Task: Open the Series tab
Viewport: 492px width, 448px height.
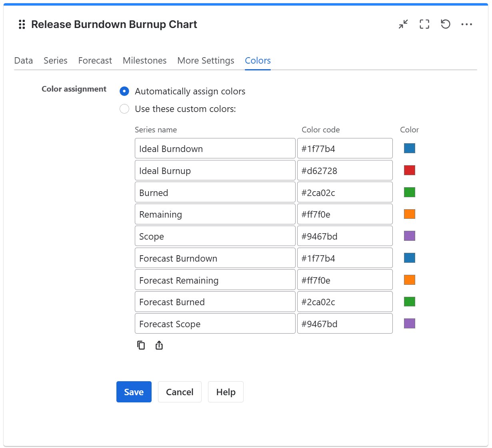Action: coord(55,60)
